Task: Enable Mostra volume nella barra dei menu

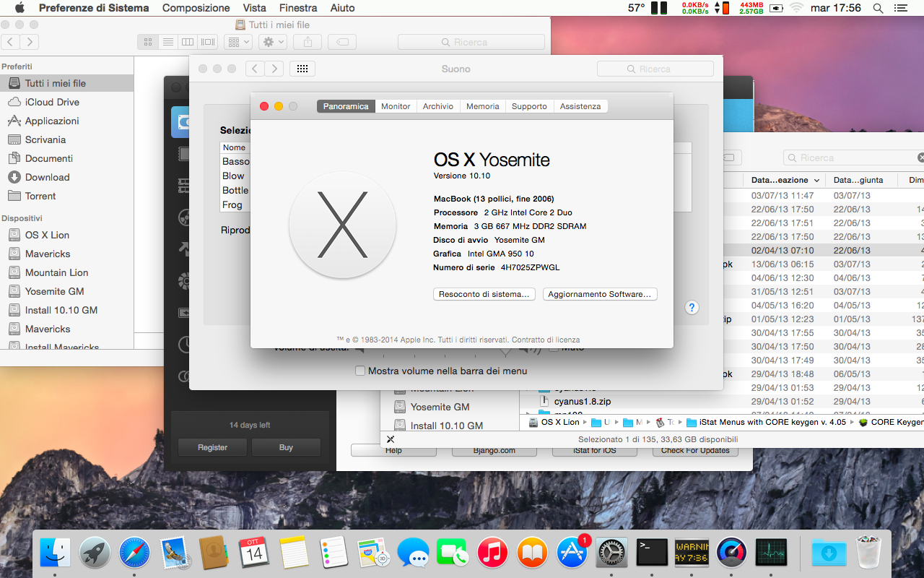Action: point(360,371)
